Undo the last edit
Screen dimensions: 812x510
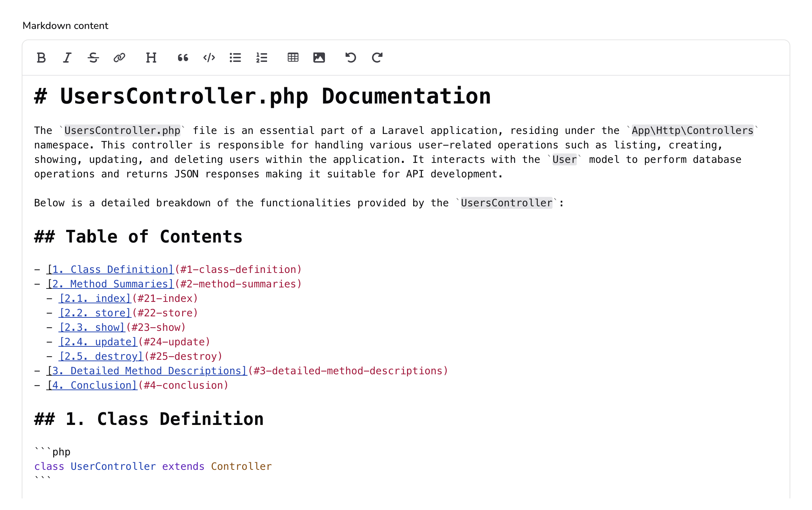(x=351, y=58)
